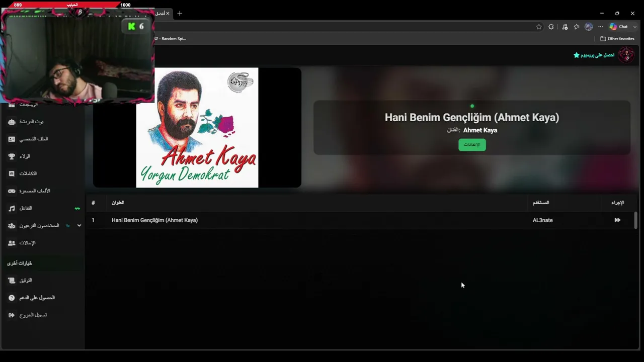The height and width of the screenshot is (362, 644).
Task: Open the browser profile avatar
Action: pos(589,27)
